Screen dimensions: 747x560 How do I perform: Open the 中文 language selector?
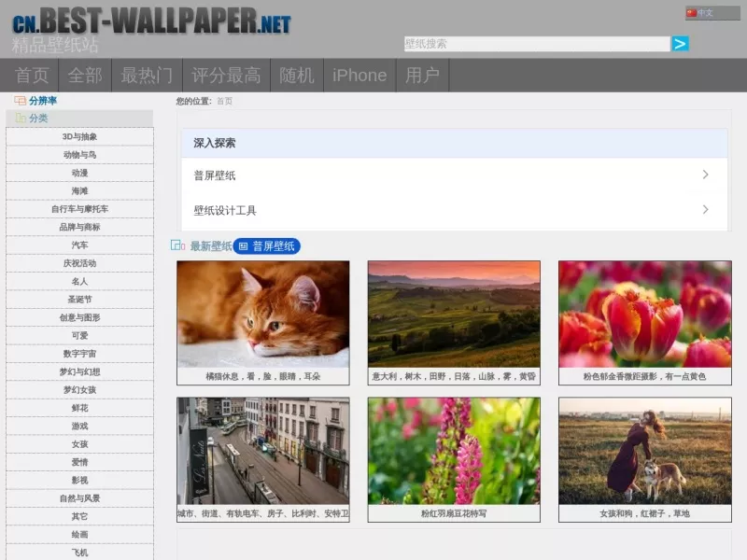(712, 13)
